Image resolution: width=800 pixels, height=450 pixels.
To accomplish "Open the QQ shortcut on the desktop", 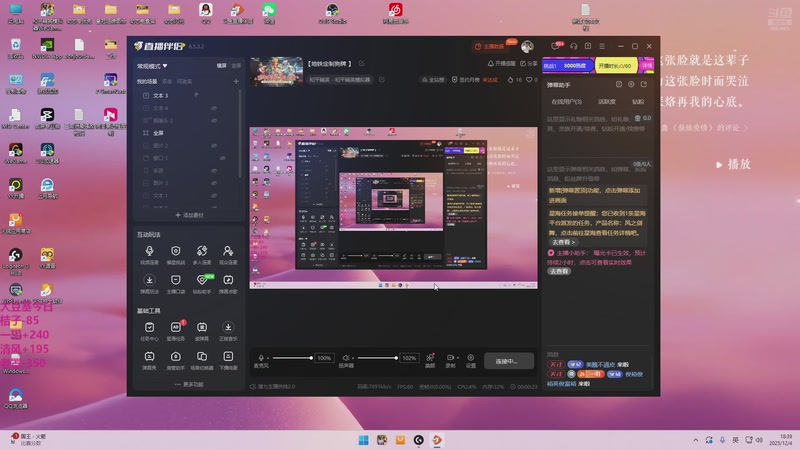I will (206, 13).
